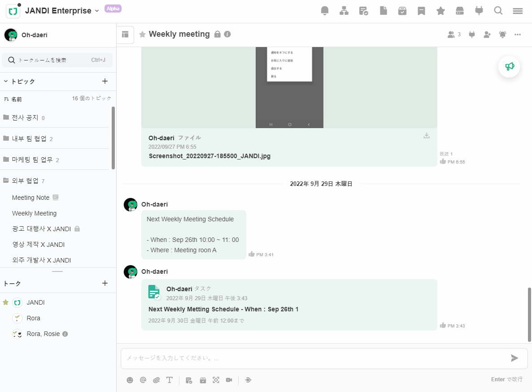
Task: Open Oh-daeri profile in sidebar
Action: [x=26, y=35]
